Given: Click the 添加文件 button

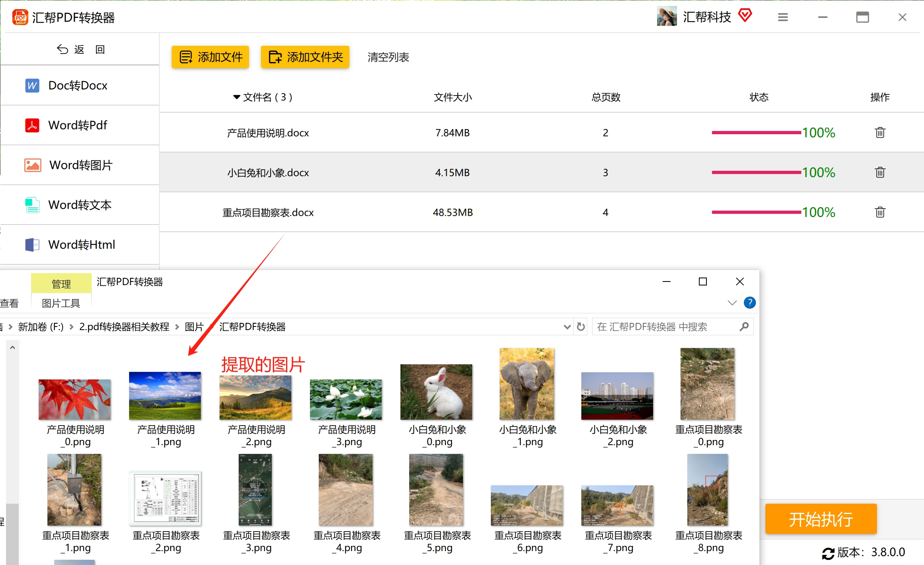Looking at the screenshot, I should 210,57.
